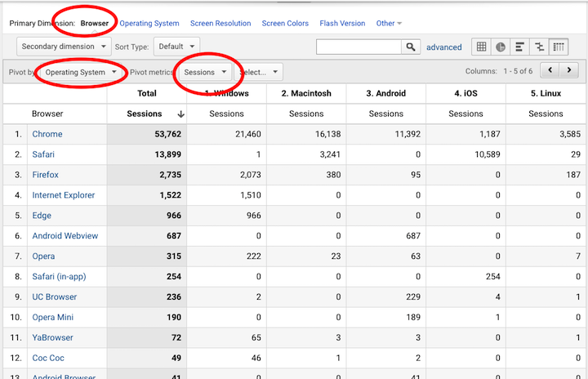Select Browser primary dimension
The image size is (588, 379).
95,23
